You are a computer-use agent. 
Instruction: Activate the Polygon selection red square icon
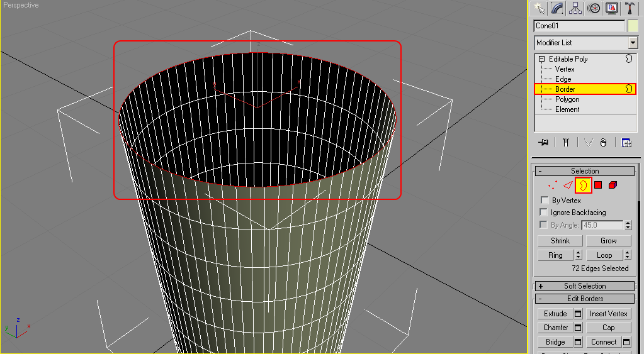pyautogui.click(x=598, y=185)
